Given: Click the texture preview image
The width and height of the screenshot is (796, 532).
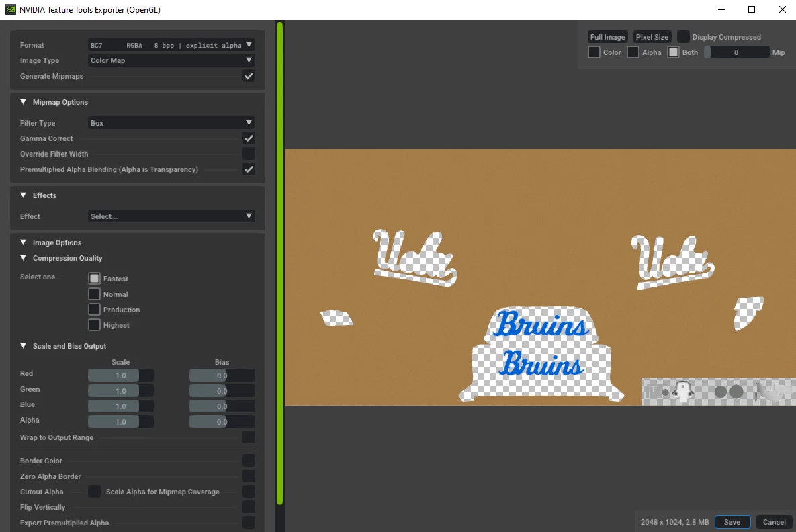Looking at the screenshot, I should coord(540,277).
